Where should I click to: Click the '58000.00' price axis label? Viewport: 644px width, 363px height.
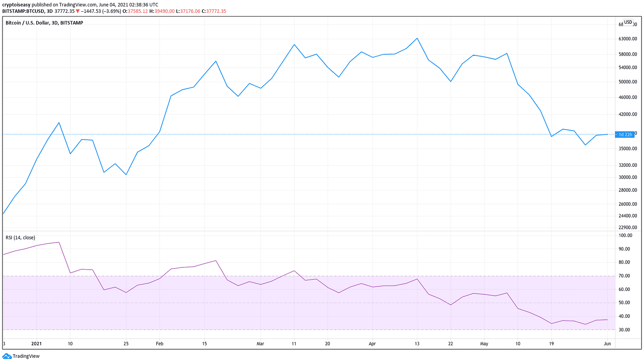click(628, 54)
